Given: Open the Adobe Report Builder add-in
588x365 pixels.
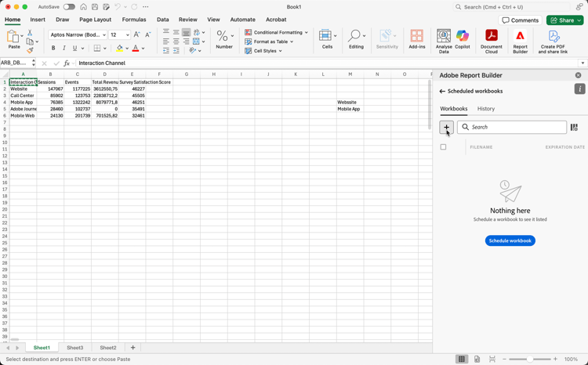Looking at the screenshot, I should click(x=520, y=41).
